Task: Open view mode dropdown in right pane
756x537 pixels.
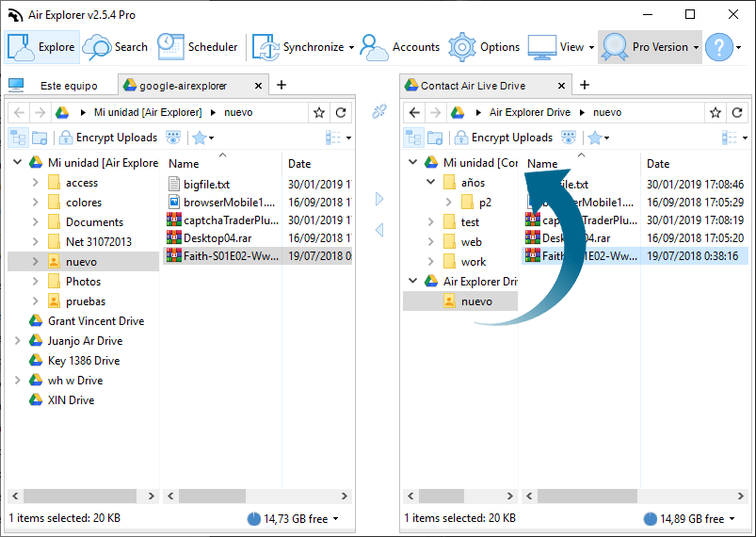Action: pyautogui.click(x=734, y=138)
